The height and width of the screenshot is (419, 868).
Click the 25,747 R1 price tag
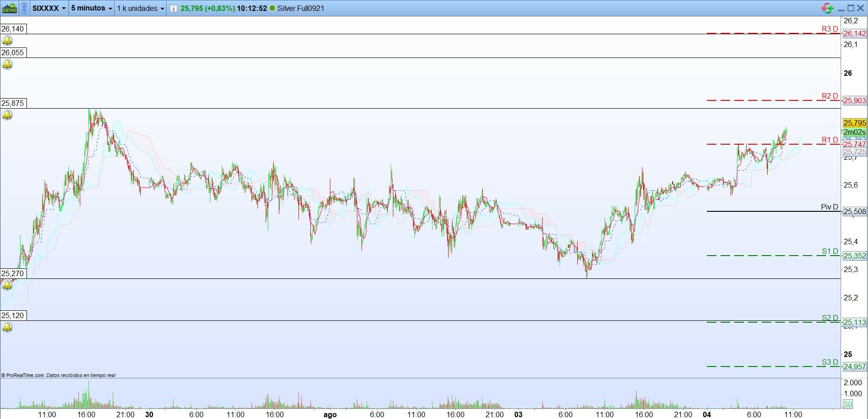[854, 144]
